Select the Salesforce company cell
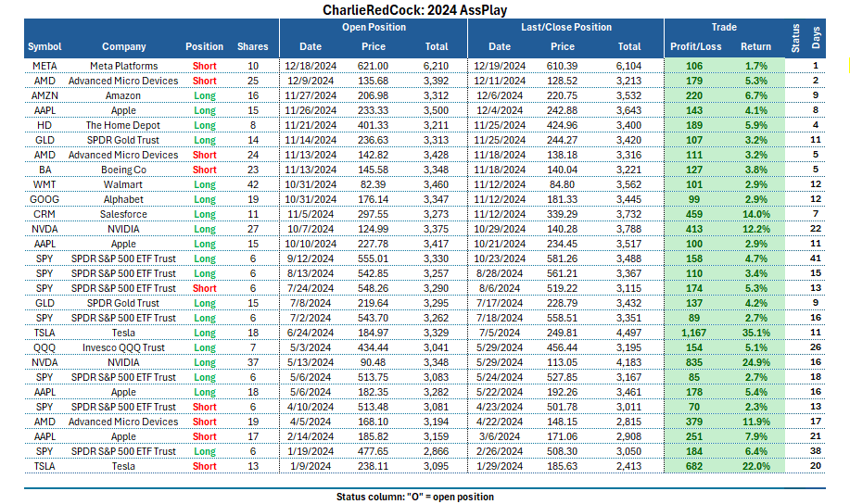 tap(123, 214)
